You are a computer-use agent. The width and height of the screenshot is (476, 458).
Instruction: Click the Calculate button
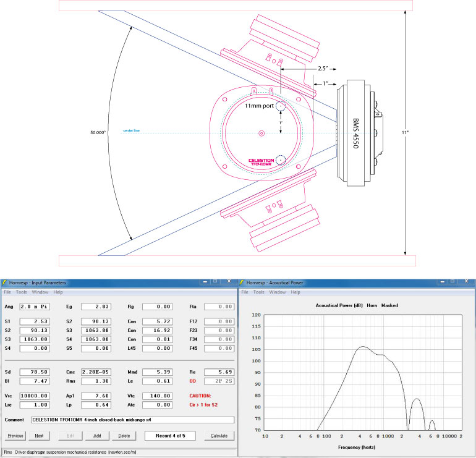point(219,436)
